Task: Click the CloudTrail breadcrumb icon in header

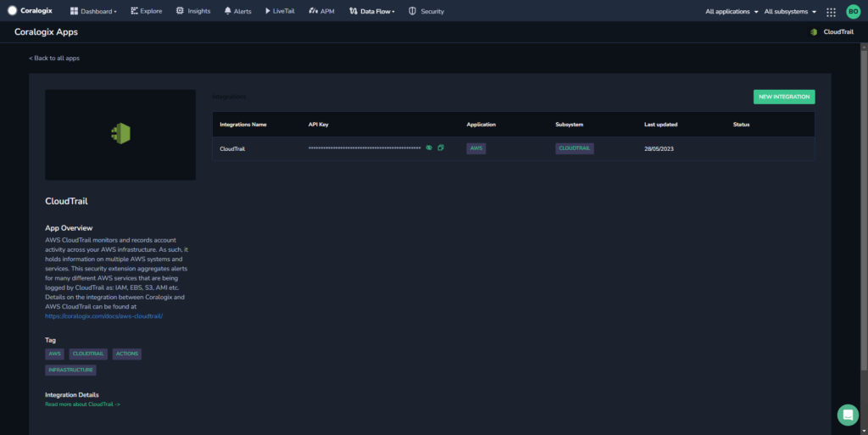Action: 813,32
